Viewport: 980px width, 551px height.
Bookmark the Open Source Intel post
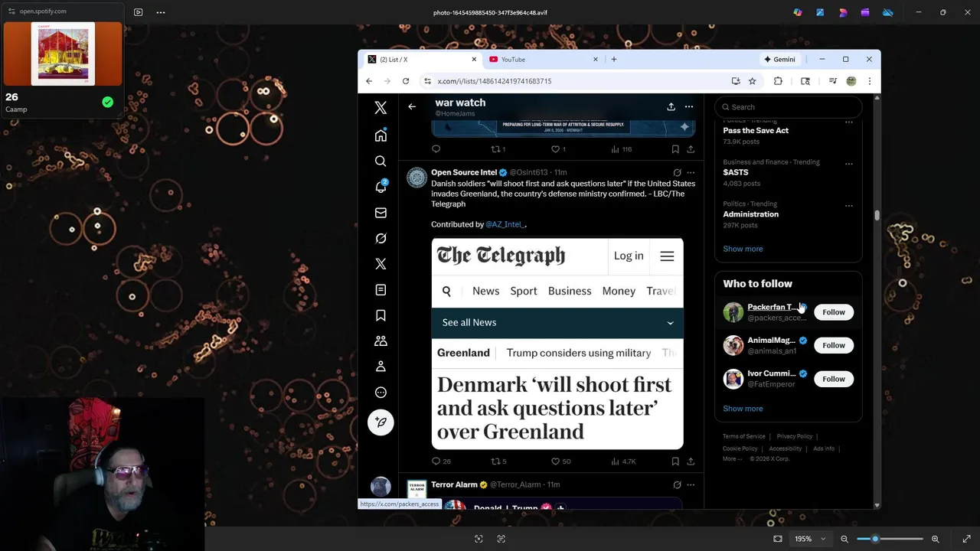point(675,461)
